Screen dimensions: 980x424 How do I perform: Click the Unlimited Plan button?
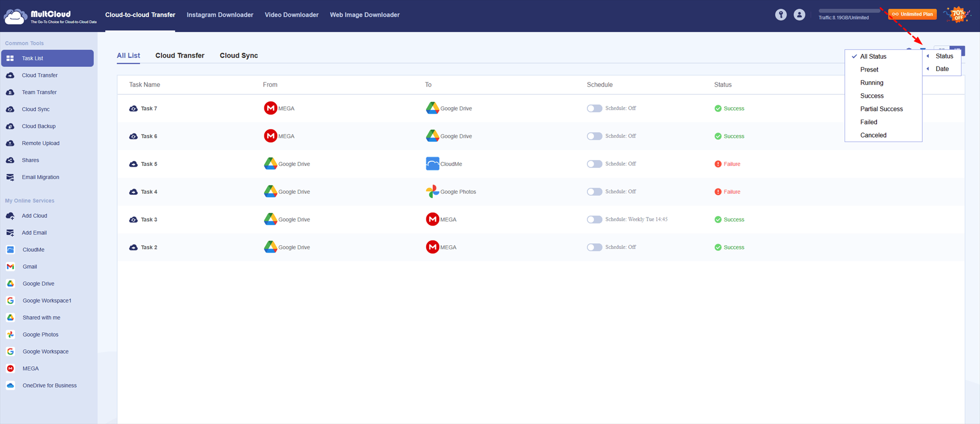912,14
